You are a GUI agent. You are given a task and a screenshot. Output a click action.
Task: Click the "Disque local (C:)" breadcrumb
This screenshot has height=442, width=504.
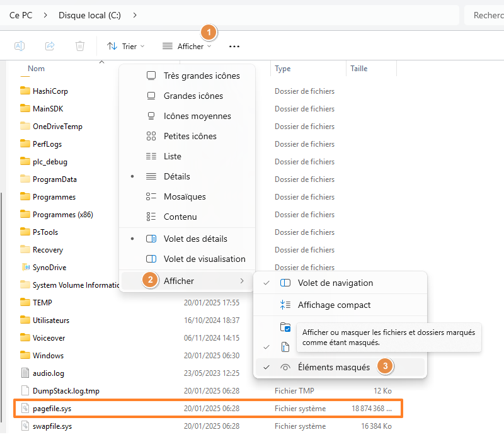pos(89,14)
